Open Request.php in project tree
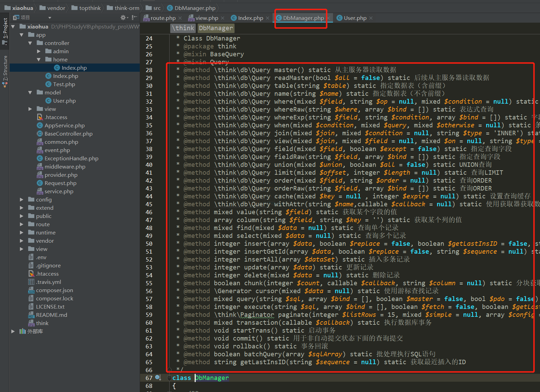 coord(57,183)
